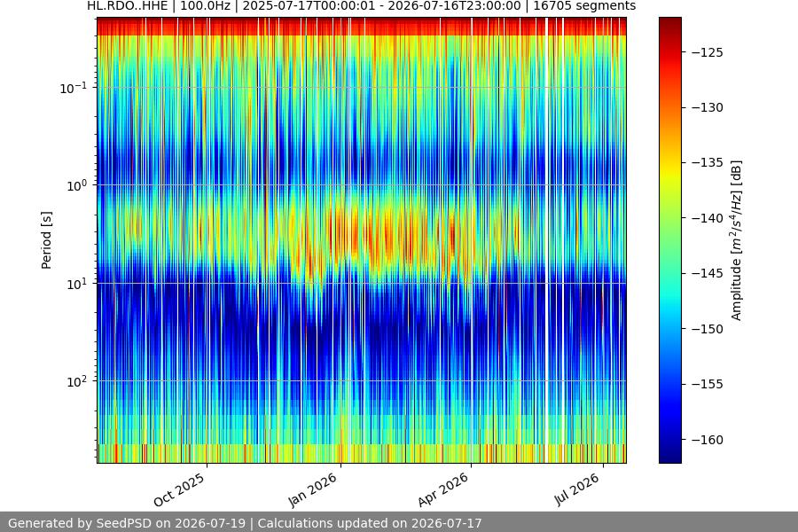The width and height of the screenshot is (798, 532).
Task: Click the dark red top of the colorbar
Action: (x=669, y=25)
